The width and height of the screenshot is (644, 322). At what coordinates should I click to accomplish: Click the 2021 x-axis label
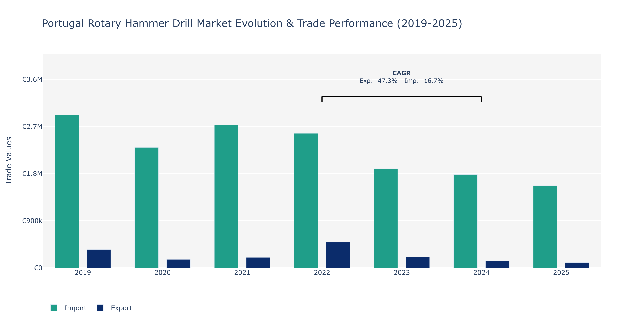point(242,272)
